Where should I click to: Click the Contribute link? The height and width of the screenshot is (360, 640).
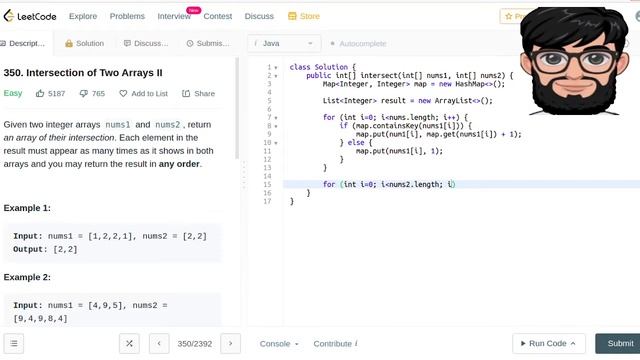click(x=335, y=344)
